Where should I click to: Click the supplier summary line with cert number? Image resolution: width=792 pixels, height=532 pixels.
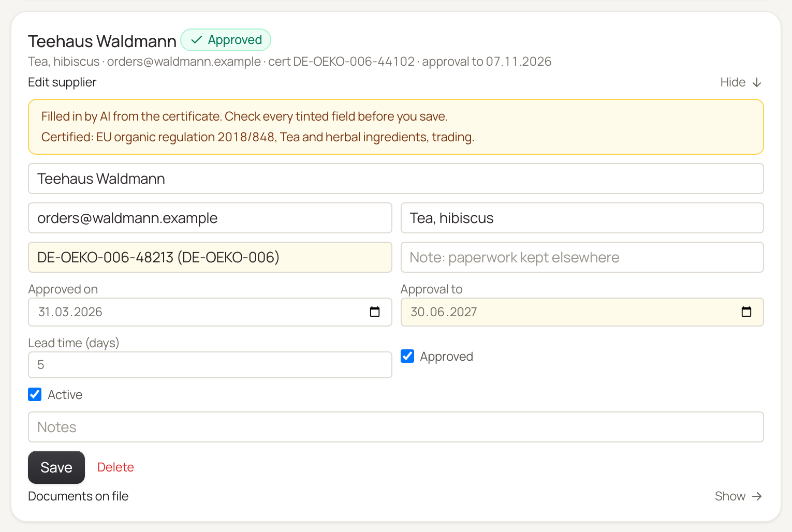click(290, 62)
